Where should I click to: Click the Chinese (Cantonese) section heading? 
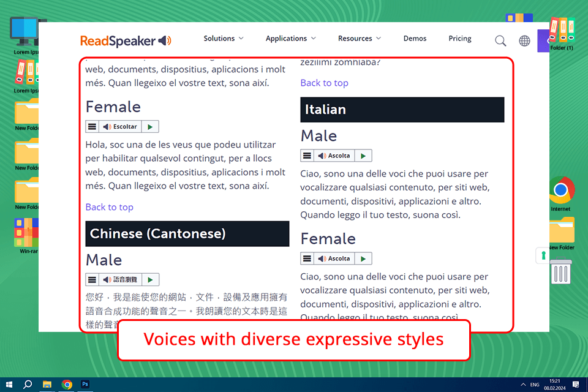(x=187, y=234)
